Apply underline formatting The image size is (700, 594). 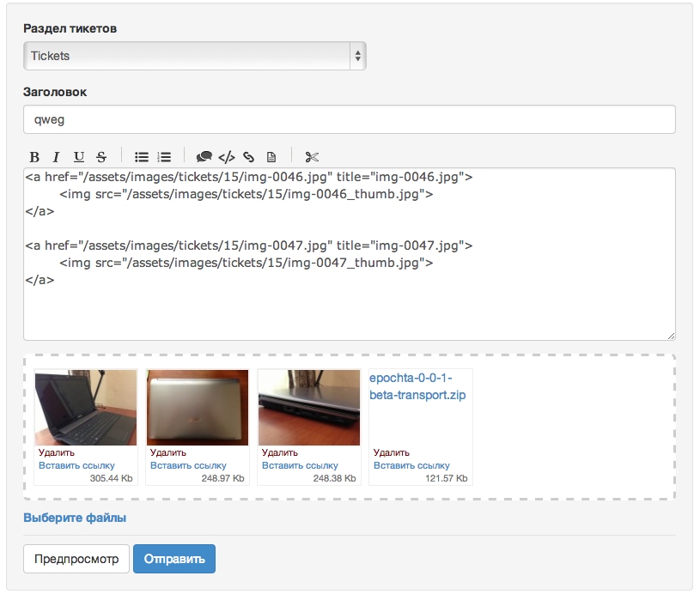tap(79, 157)
